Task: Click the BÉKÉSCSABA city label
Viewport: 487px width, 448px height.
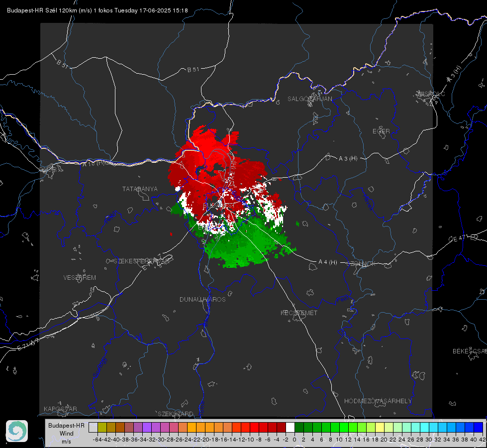Action: click(470, 351)
